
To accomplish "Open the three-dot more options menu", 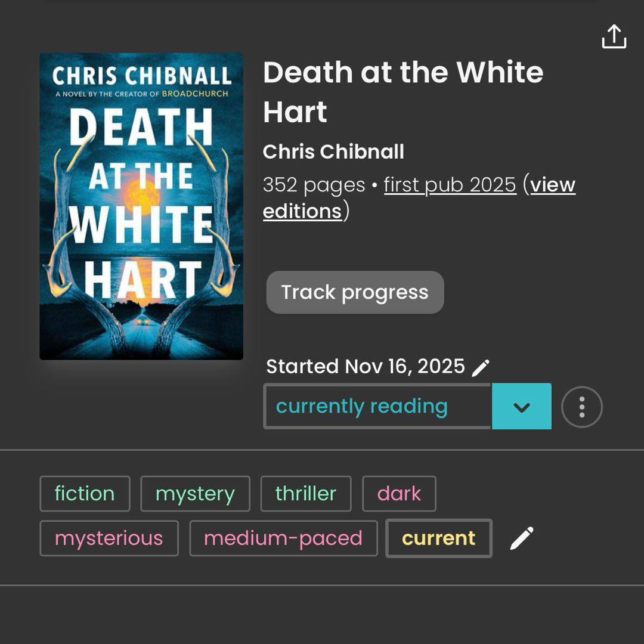I will pyautogui.click(x=581, y=407).
